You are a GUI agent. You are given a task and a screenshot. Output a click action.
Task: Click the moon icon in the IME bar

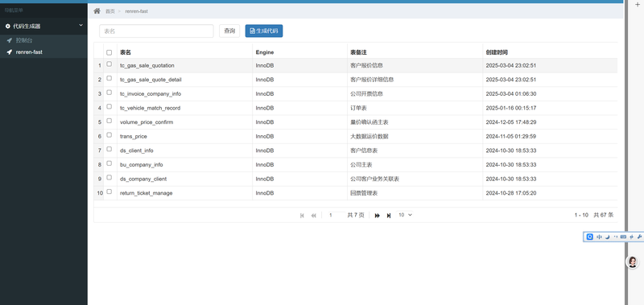608,237
